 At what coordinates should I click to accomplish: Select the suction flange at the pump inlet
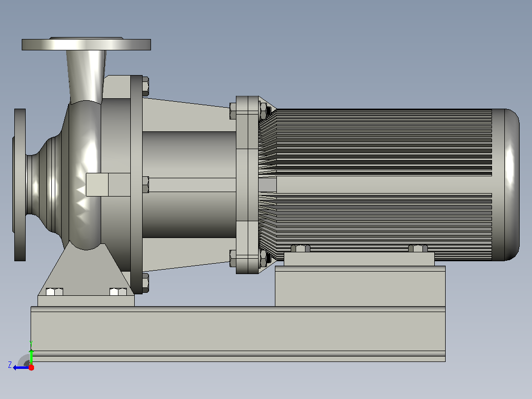pyautogui.click(x=20, y=185)
